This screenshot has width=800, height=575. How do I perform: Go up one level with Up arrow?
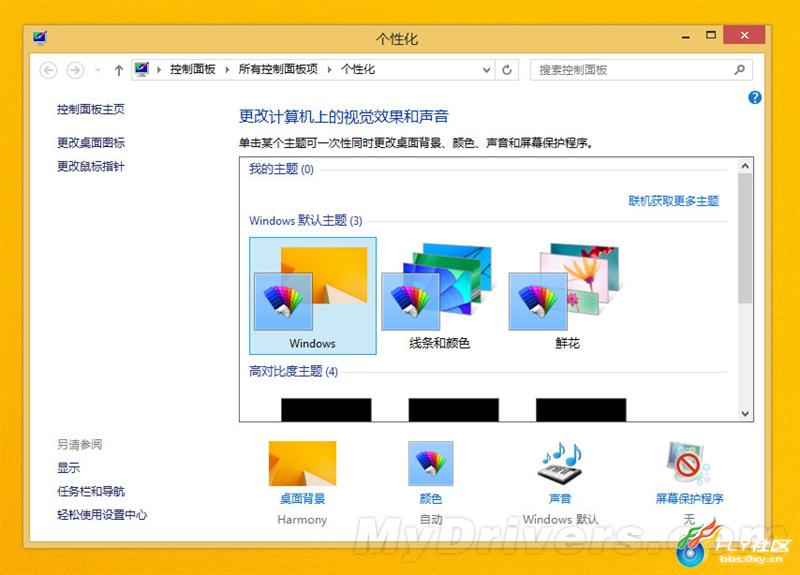point(119,70)
